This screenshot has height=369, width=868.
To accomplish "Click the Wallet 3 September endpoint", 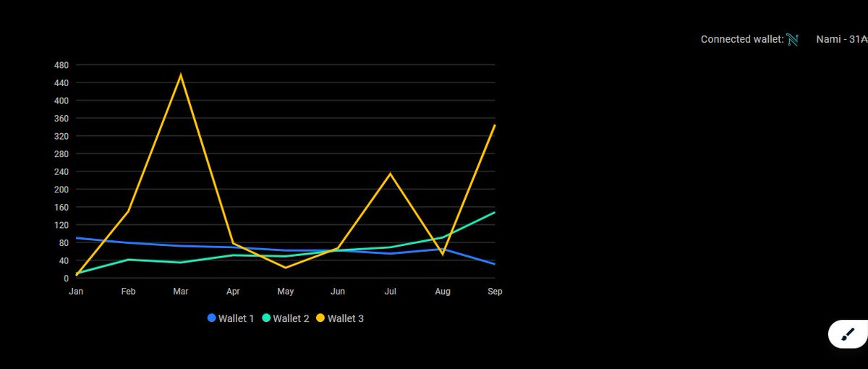I will coord(495,125).
